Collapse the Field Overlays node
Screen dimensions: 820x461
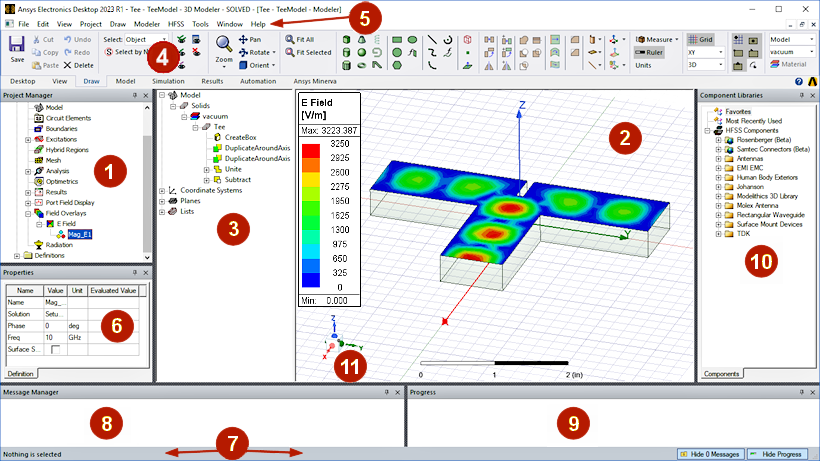28,213
